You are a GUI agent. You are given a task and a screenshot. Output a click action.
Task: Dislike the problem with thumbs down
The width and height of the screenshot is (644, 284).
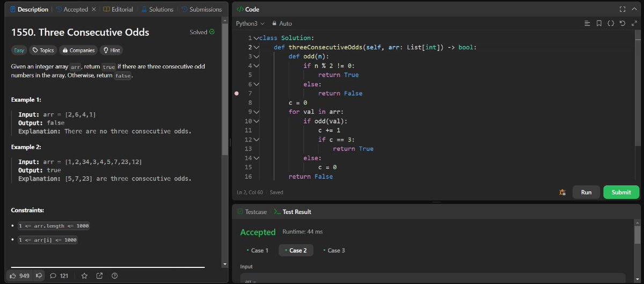39,275
